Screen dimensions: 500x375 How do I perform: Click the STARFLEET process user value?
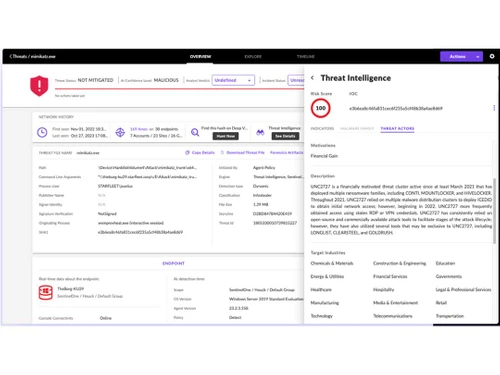(x=115, y=186)
